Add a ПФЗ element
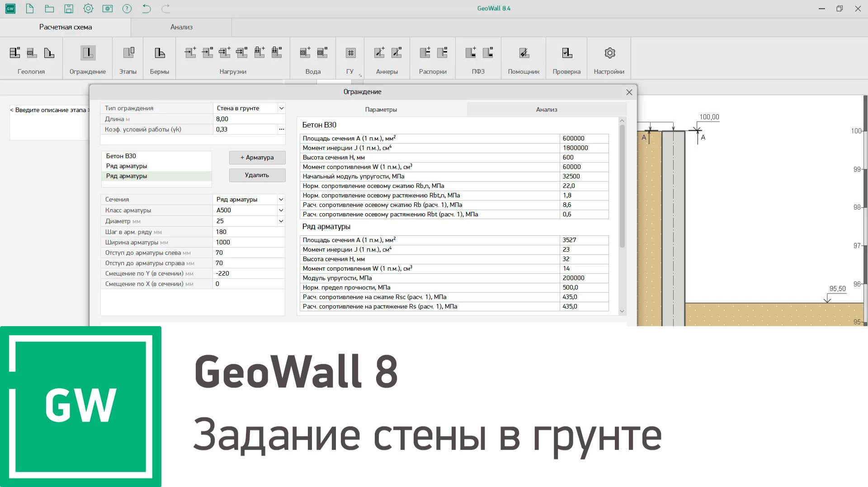Viewport: 868px width, 487px height. (471, 53)
